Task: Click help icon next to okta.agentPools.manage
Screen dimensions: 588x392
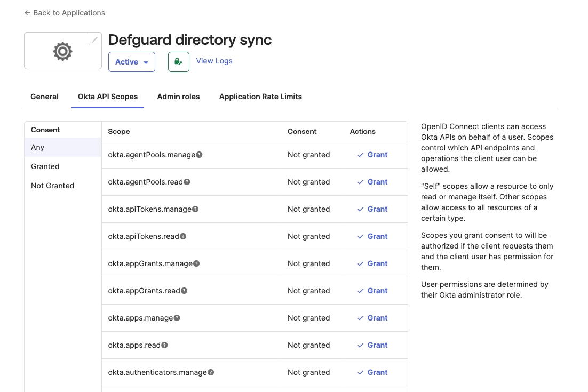Action: pos(199,155)
